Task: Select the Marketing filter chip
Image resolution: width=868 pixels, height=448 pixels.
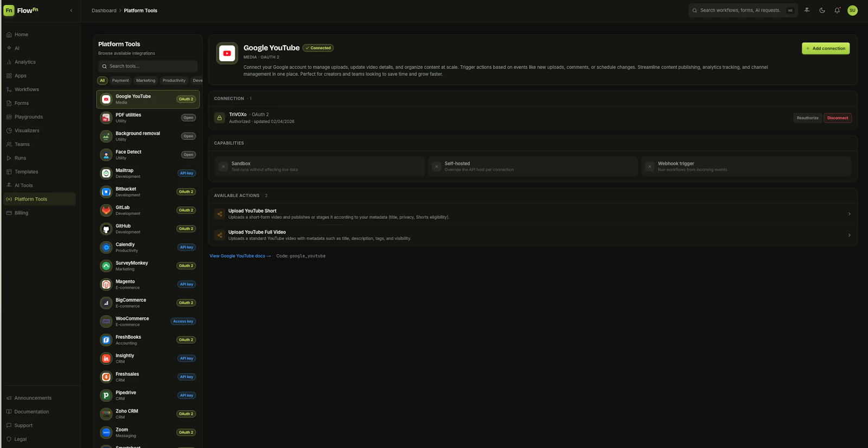Action: point(145,80)
